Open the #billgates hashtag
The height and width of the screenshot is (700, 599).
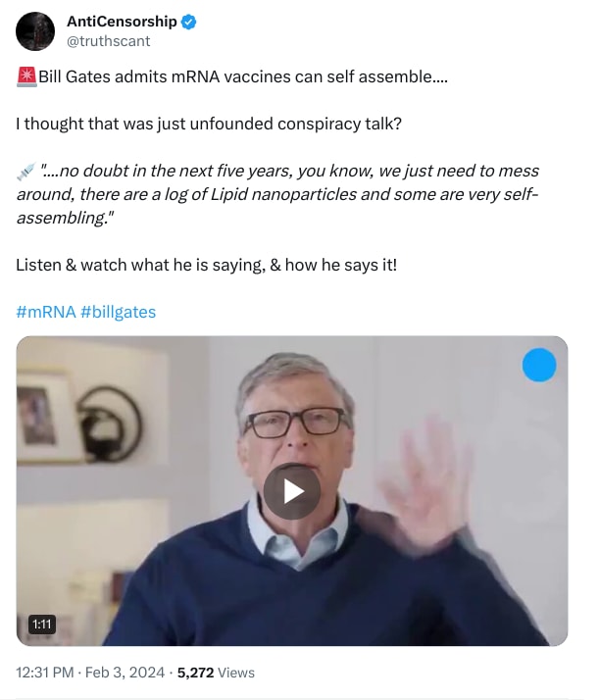(119, 312)
